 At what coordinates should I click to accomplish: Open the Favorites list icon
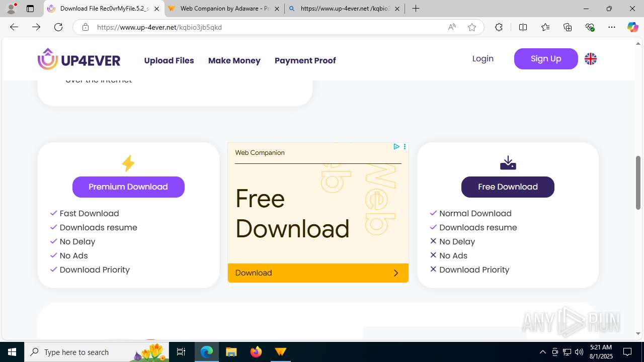point(545,27)
